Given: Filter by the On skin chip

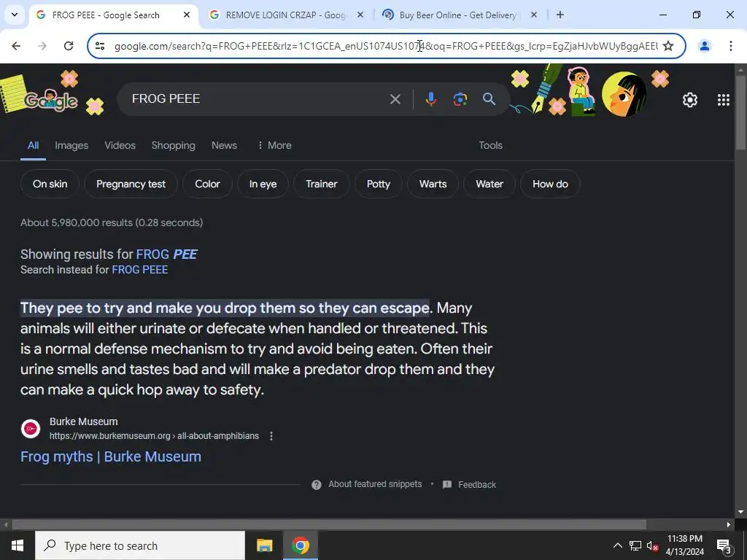Looking at the screenshot, I should pos(50,184).
